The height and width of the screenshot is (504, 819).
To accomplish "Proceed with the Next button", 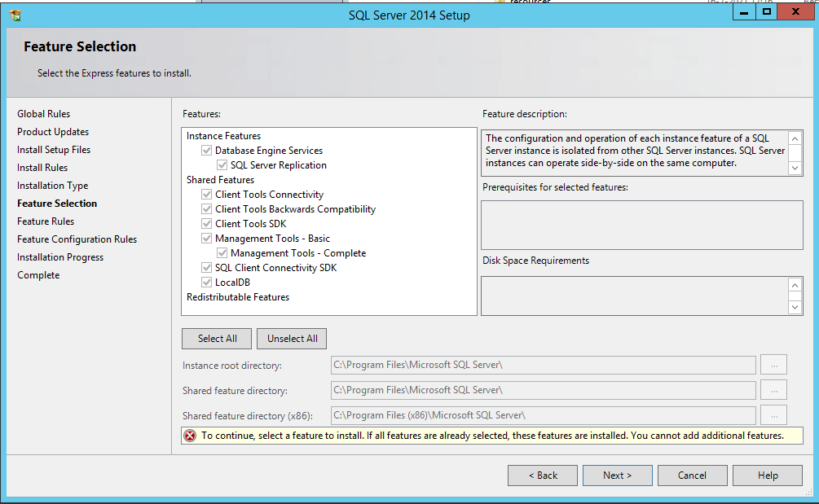I will point(618,476).
